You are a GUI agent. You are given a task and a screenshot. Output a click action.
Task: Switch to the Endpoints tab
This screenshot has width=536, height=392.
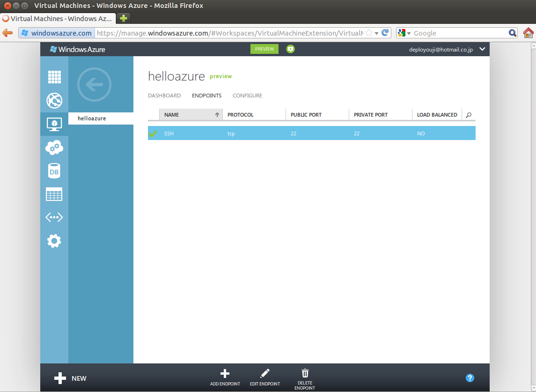(x=207, y=96)
